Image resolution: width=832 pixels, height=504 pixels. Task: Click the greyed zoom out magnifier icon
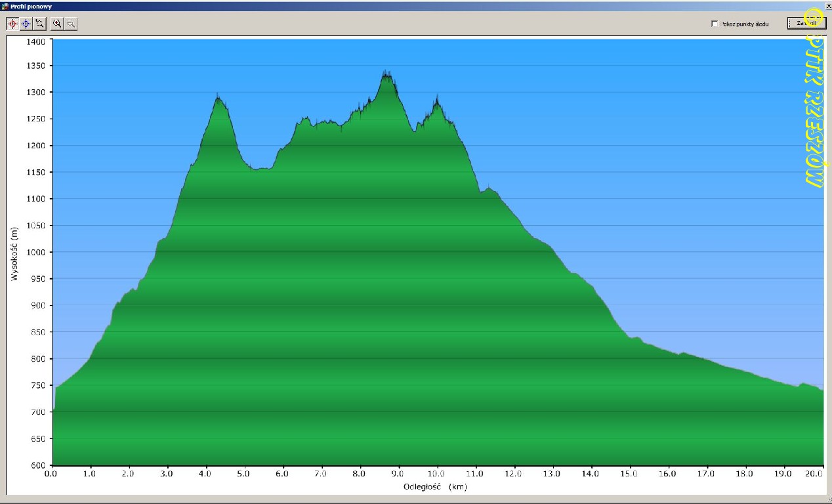[x=71, y=24]
